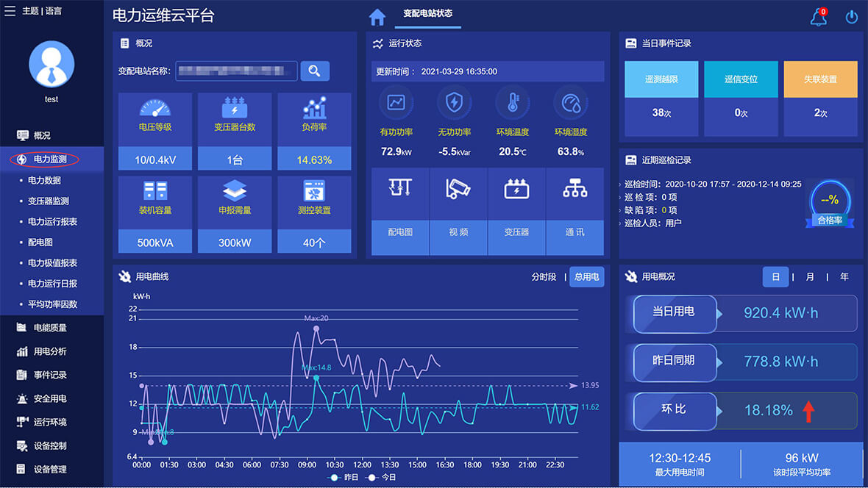This screenshot has width=868, height=488.
Task: Click the station name search button
Action: tap(315, 71)
